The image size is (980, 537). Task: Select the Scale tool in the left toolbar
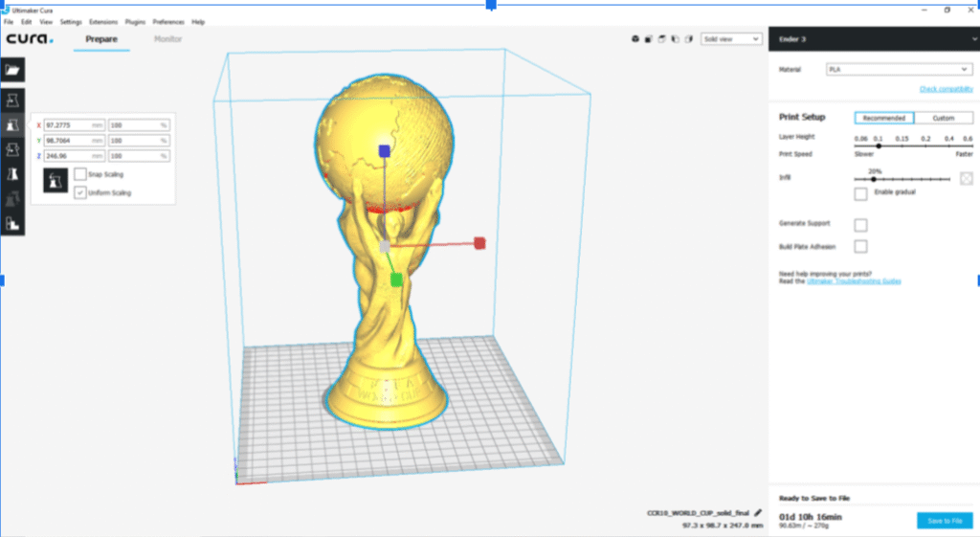coord(12,125)
